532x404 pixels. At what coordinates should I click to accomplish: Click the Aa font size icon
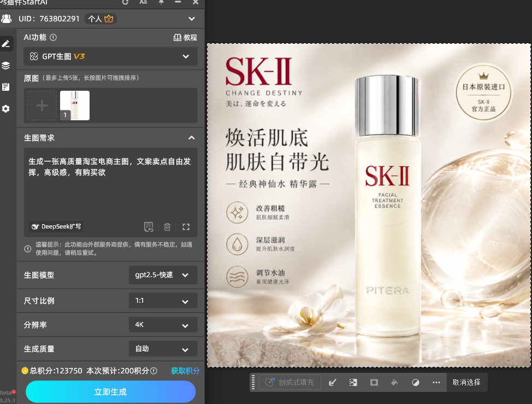143,2
